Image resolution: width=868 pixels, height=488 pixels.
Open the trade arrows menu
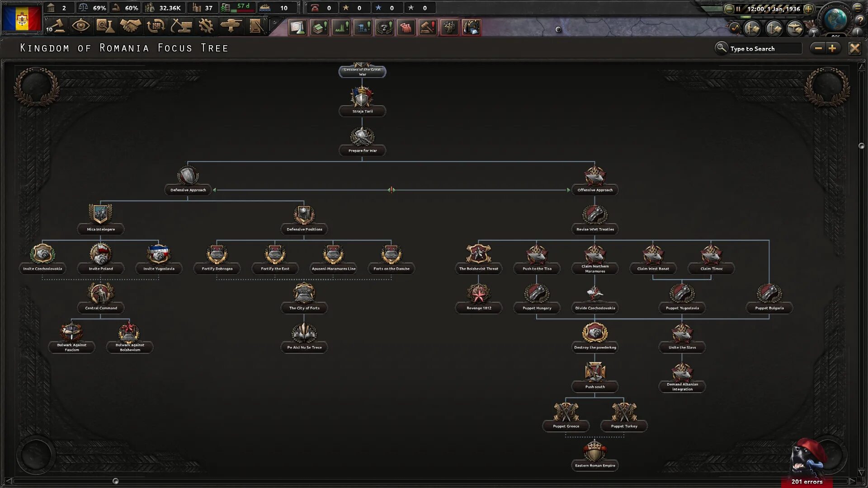[x=156, y=26]
